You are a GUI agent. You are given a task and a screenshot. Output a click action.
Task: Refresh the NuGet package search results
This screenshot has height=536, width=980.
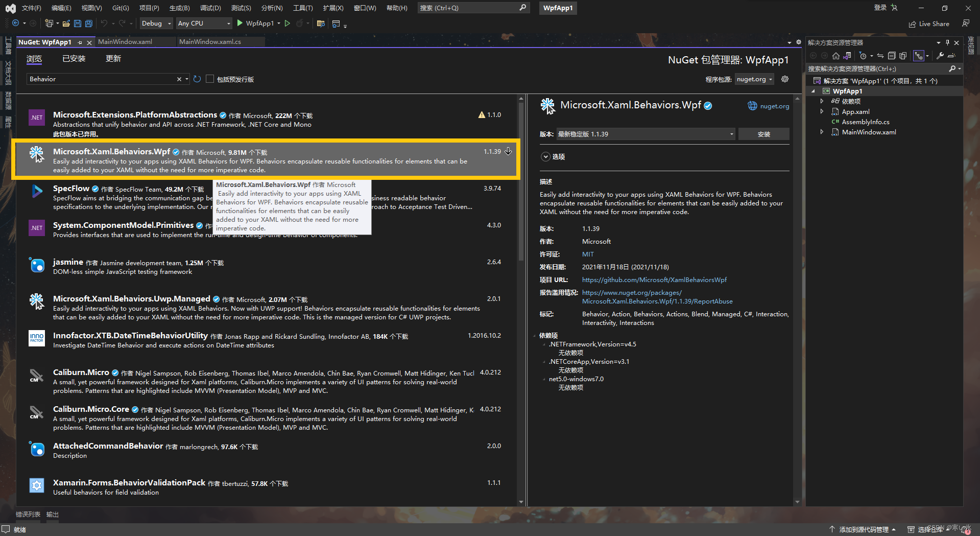click(198, 79)
